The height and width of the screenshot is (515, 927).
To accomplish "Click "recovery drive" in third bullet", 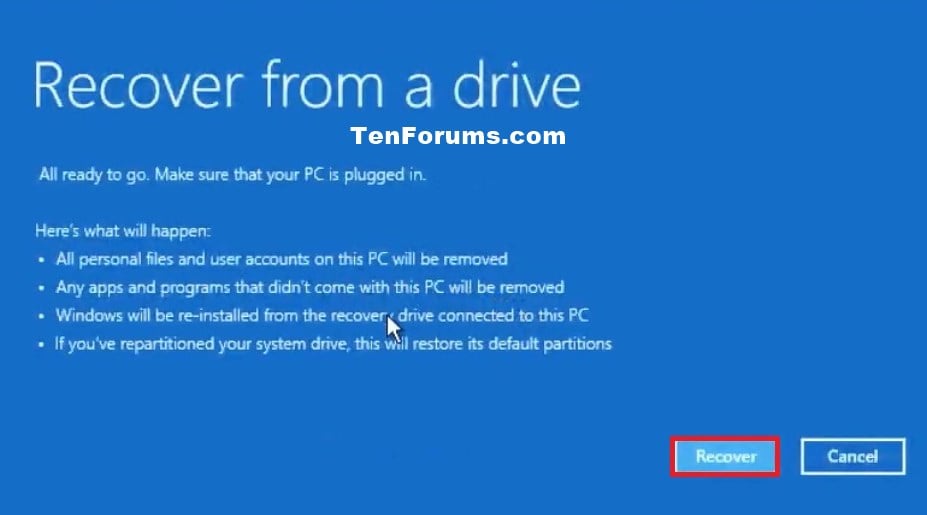I will (x=382, y=316).
